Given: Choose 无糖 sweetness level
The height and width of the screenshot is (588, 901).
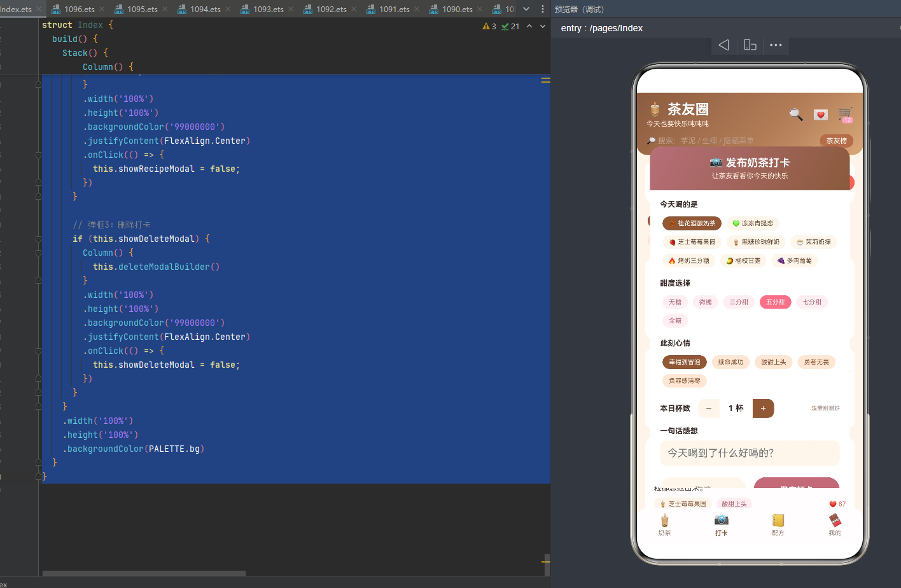Looking at the screenshot, I should point(675,302).
